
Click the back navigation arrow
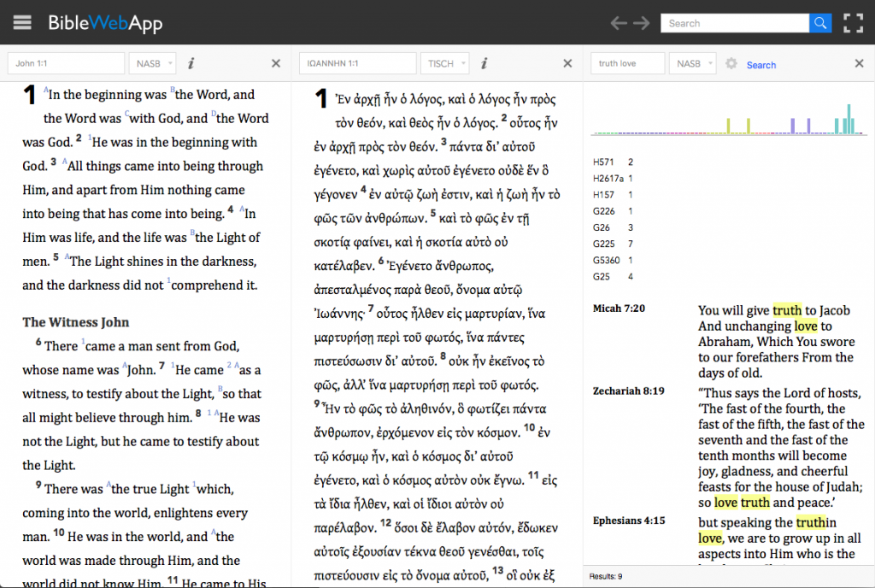619,23
